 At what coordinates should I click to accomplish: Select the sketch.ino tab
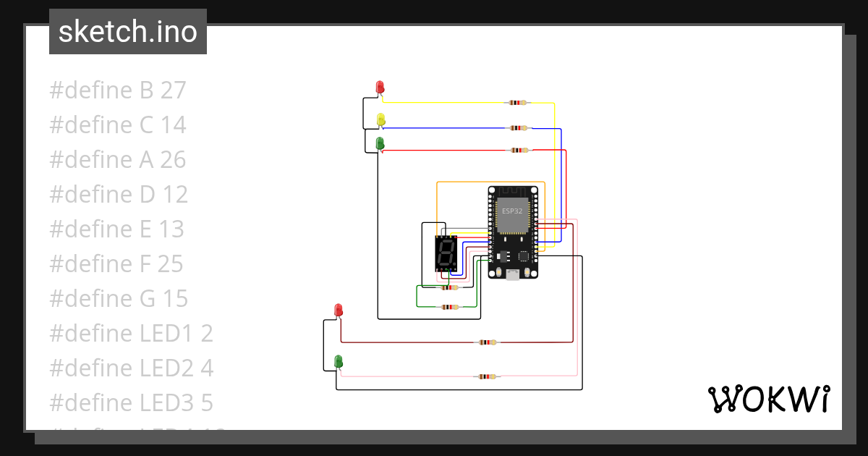pyautogui.click(x=127, y=32)
